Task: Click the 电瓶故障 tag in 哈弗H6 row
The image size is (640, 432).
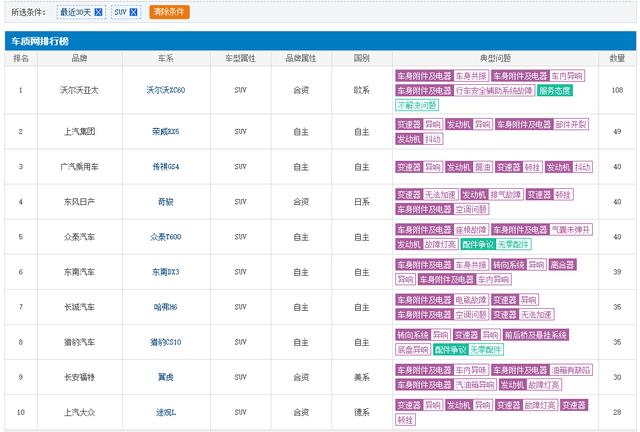Action: pyautogui.click(x=471, y=300)
